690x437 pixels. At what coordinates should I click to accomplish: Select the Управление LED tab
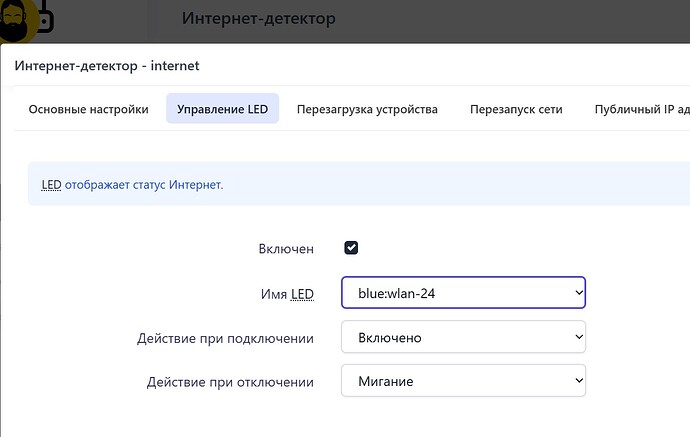(x=222, y=109)
